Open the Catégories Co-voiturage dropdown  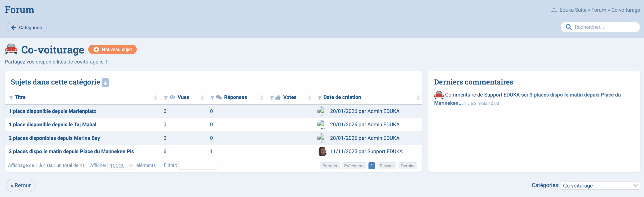(x=600, y=186)
